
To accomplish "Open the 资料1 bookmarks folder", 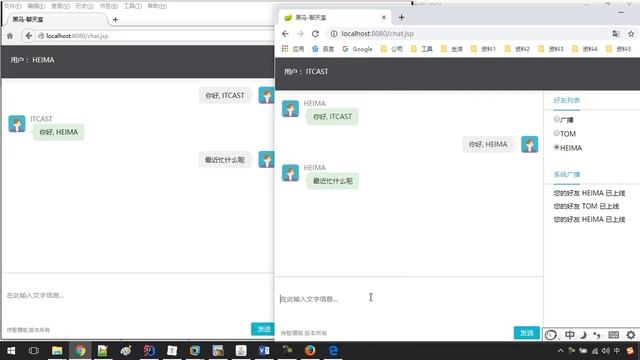I will pos(483,49).
